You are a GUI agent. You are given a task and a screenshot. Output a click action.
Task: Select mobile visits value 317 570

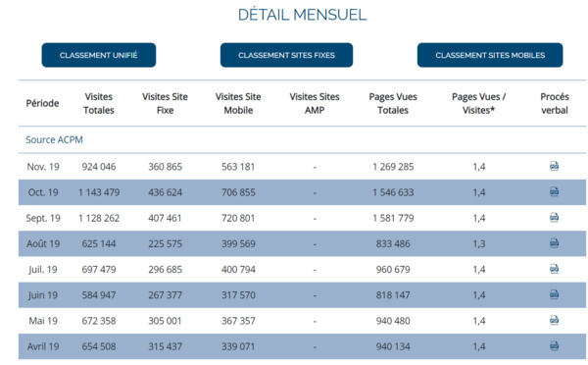[x=238, y=295]
